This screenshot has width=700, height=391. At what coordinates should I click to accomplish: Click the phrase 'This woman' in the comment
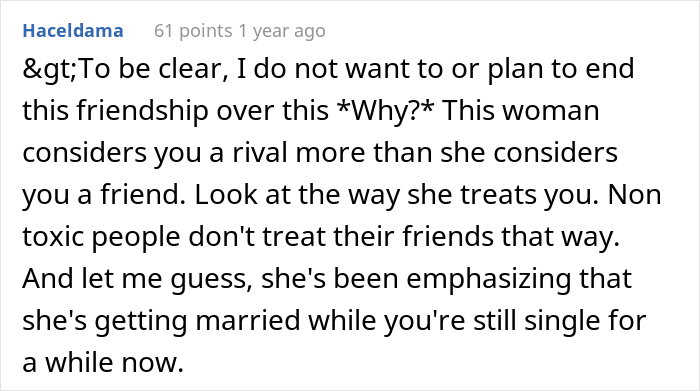(x=521, y=111)
